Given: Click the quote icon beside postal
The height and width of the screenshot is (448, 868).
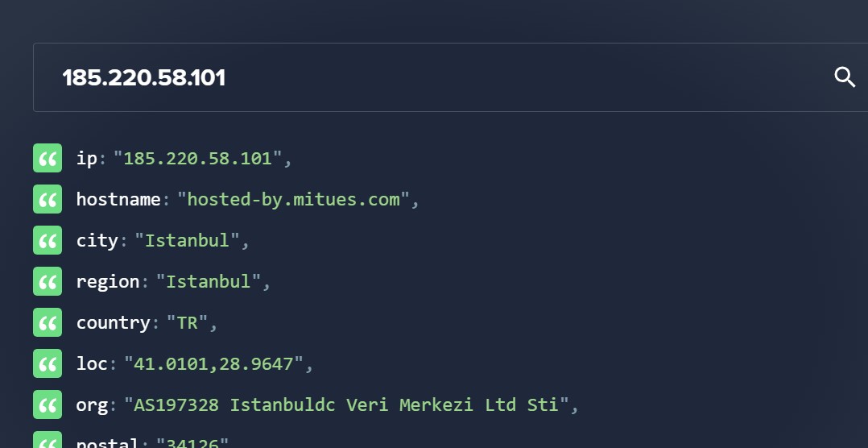Looking at the screenshot, I should click(48, 442).
